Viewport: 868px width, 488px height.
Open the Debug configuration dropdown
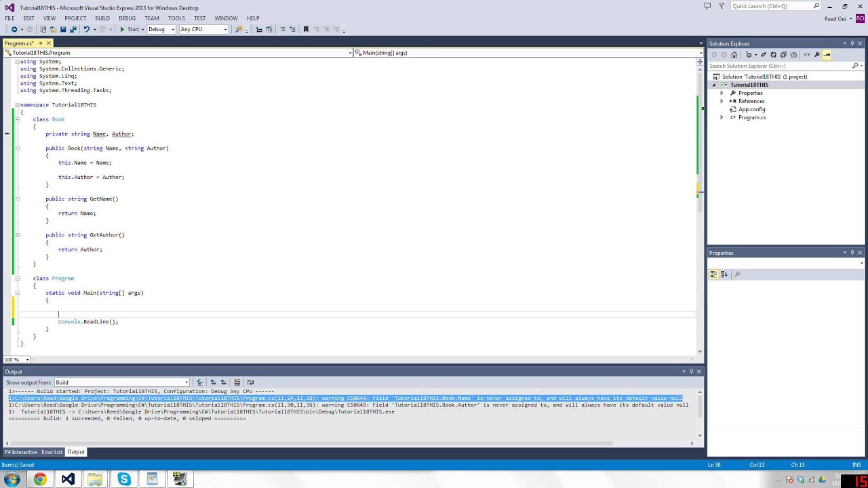(x=161, y=29)
